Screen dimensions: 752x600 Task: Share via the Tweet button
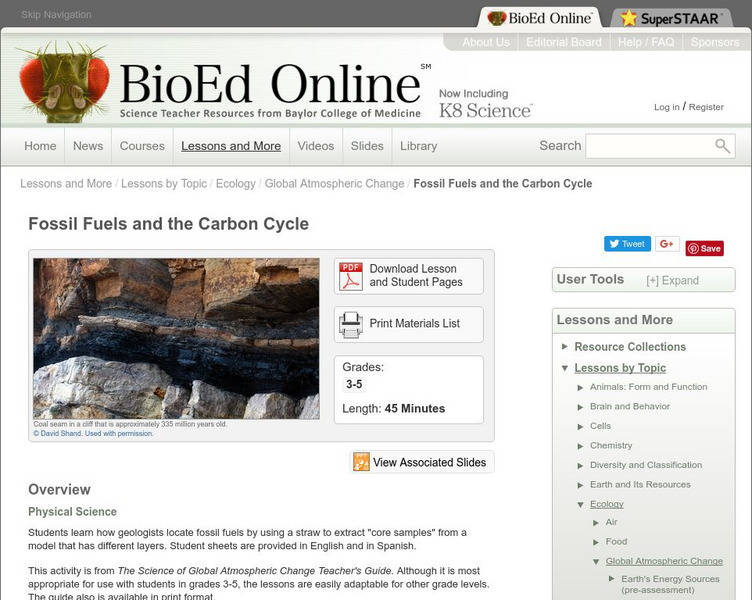point(627,244)
